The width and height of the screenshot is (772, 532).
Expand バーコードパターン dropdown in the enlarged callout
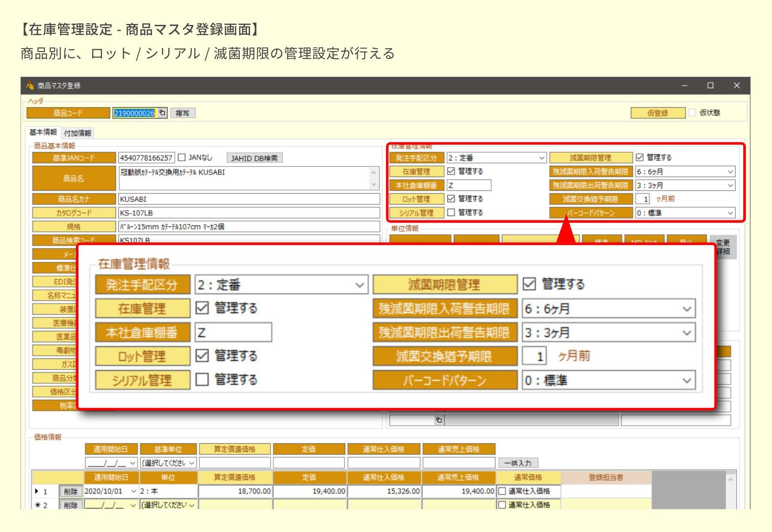tap(687, 381)
